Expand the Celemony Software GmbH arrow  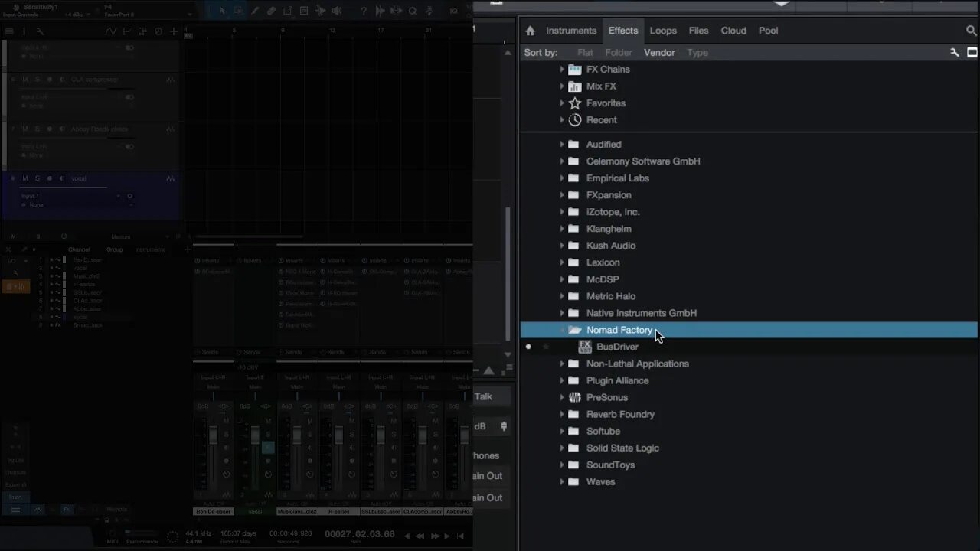tap(562, 161)
